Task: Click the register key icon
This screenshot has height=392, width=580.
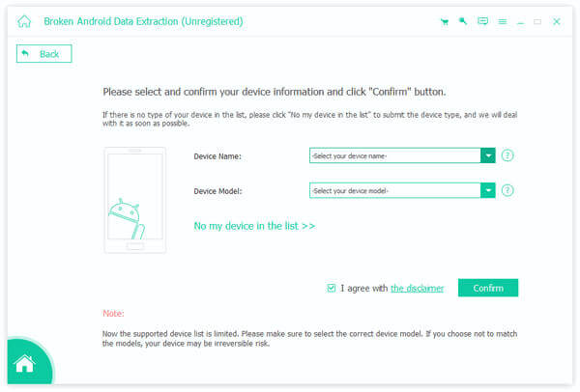Action: [x=463, y=21]
